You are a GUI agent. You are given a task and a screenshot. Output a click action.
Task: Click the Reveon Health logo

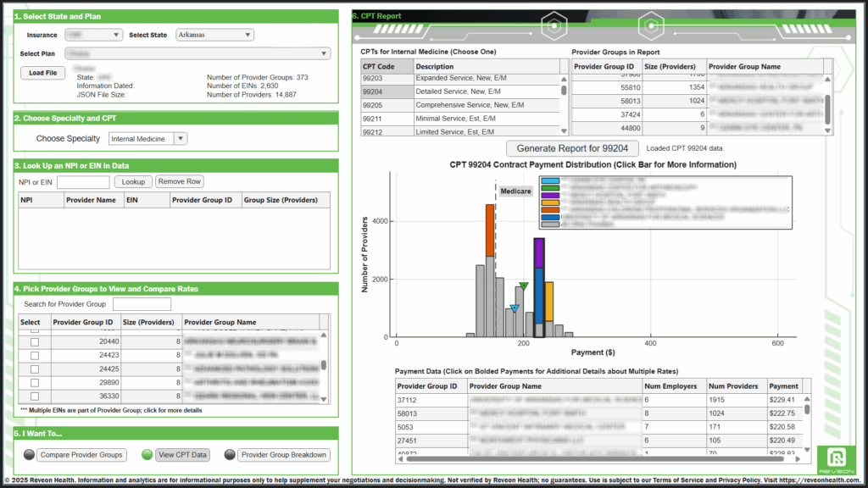(x=836, y=457)
